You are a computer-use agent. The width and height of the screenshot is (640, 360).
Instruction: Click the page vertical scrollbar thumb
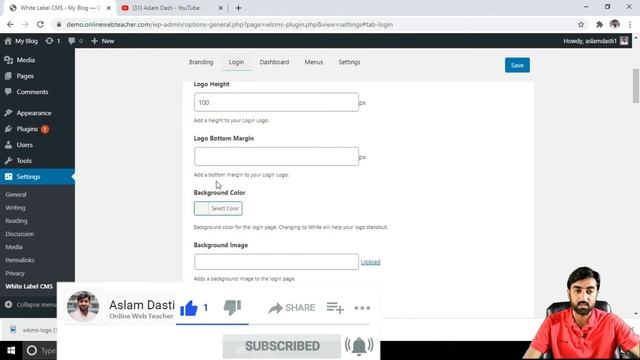[636, 86]
